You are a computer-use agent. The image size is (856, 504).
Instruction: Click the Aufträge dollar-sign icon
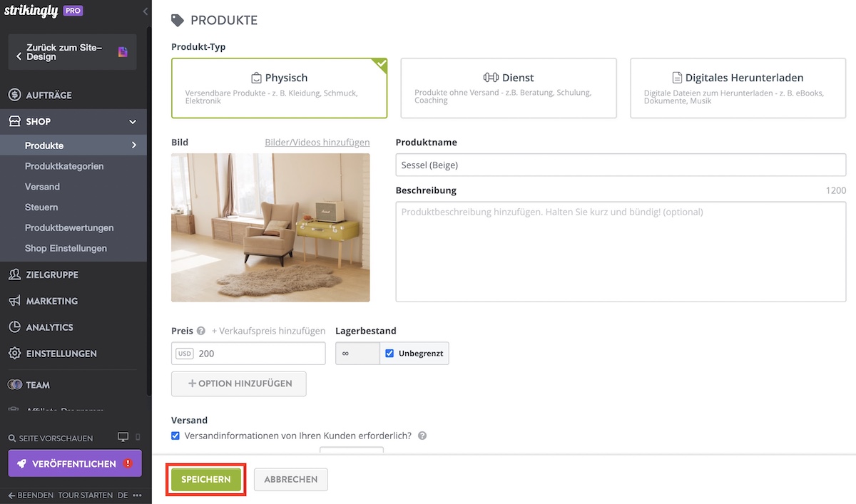(x=14, y=96)
